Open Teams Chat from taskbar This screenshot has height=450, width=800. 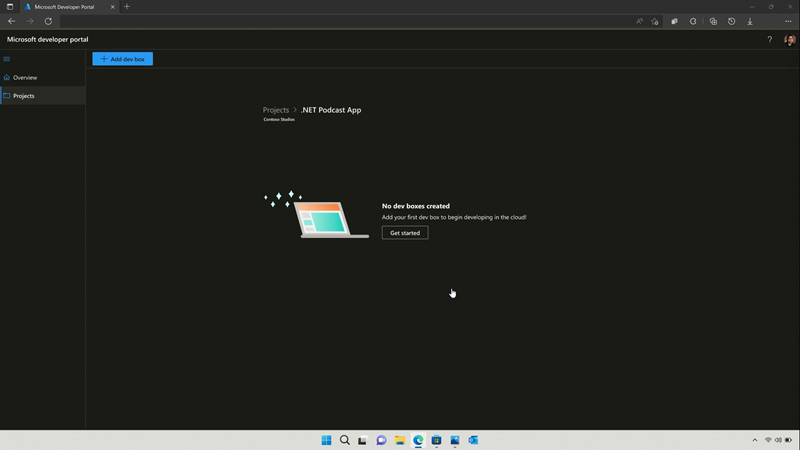pyautogui.click(x=381, y=440)
